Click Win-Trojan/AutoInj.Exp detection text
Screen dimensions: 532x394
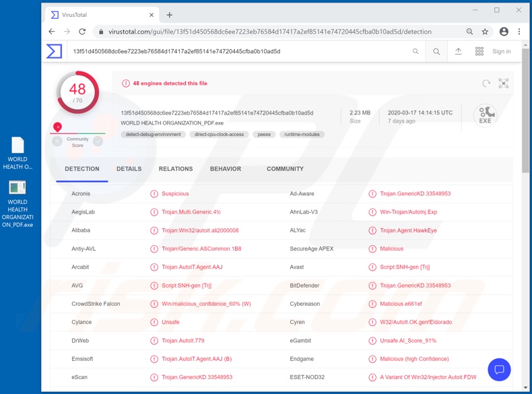click(x=409, y=212)
